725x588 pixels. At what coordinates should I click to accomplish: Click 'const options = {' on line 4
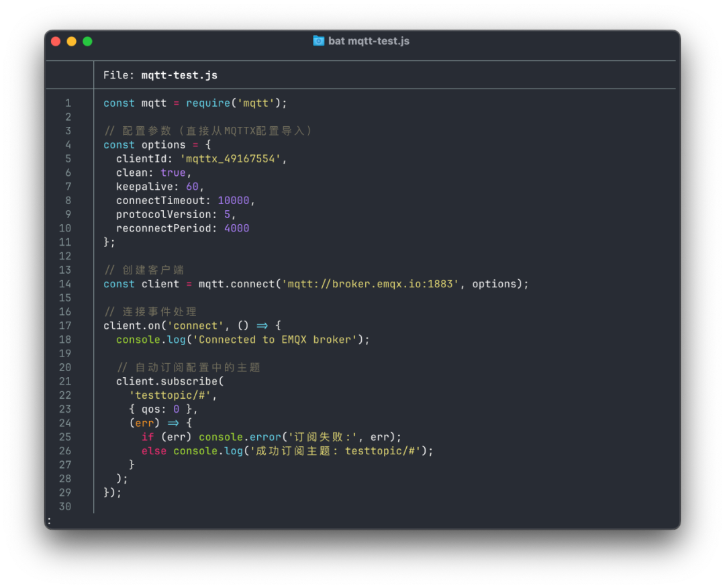click(x=157, y=145)
